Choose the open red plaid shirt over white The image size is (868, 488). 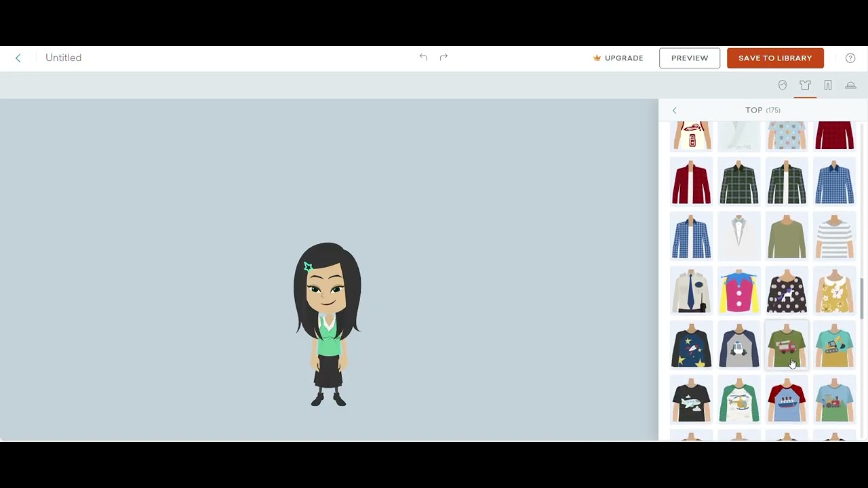pyautogui.click(x=692, y=182)
